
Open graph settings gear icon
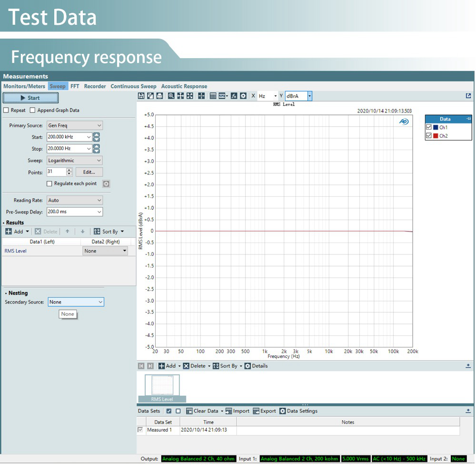point(243,96)
